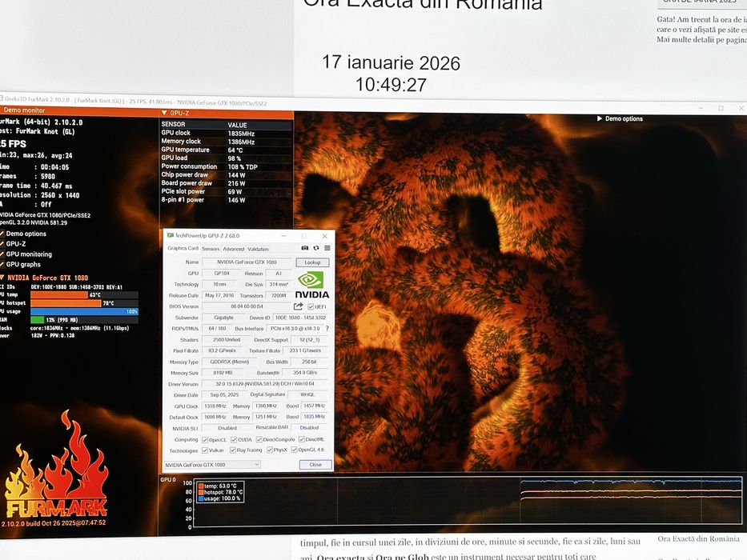Click the Release Date May 17, 2016 field
Screen dimensions: 747x560
tap(219, 296)
